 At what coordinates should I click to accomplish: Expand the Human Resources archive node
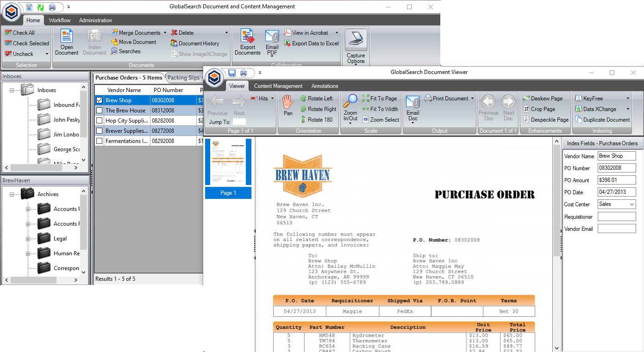tap(28, 253)
